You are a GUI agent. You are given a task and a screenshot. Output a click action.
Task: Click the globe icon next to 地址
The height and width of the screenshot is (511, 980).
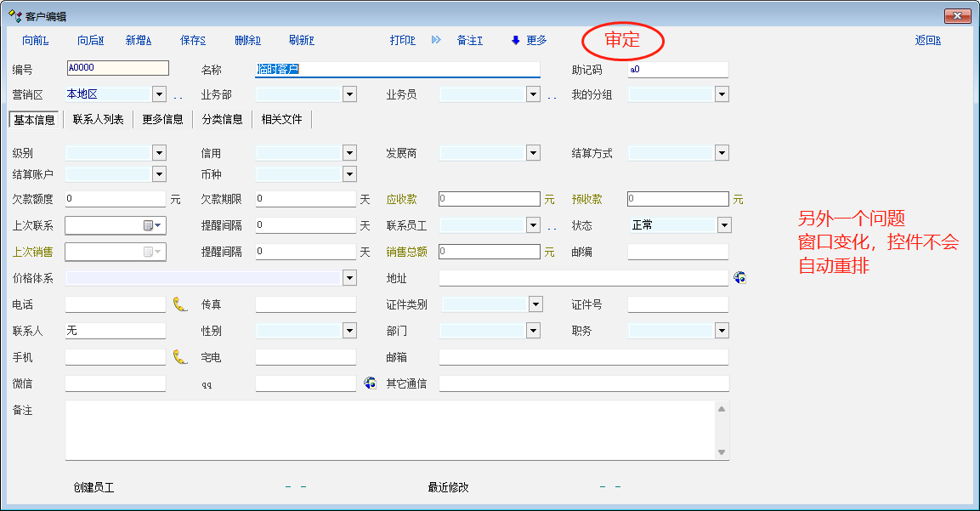click(x=739, y=278)
